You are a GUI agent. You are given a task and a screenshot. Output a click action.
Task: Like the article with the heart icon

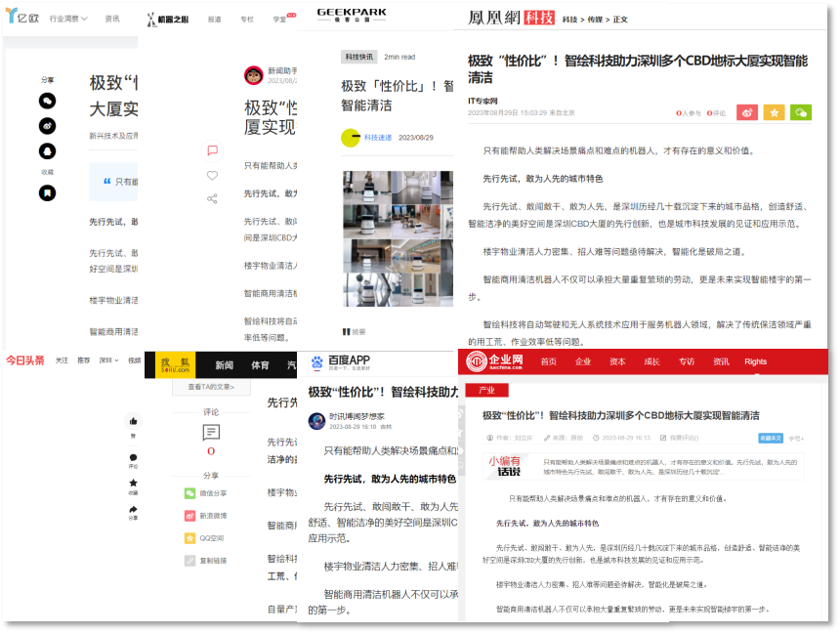pyautogui.click(x=212, y=176)
